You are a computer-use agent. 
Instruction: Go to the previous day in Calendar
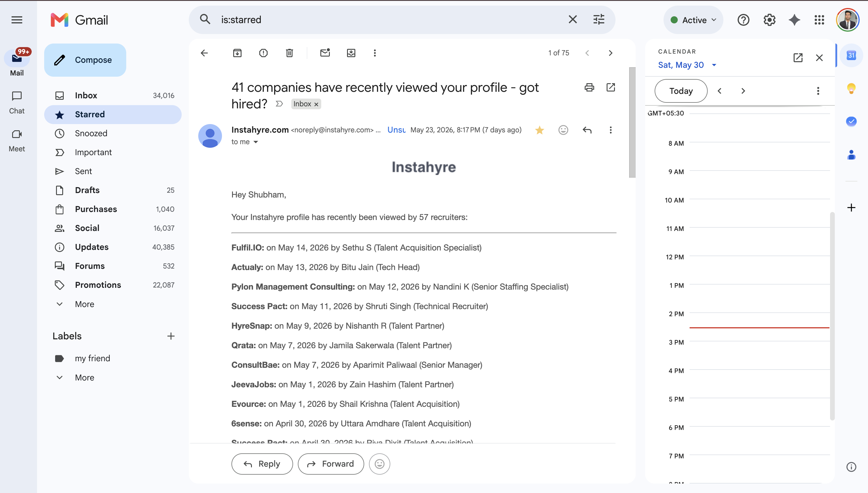[719, 91]
